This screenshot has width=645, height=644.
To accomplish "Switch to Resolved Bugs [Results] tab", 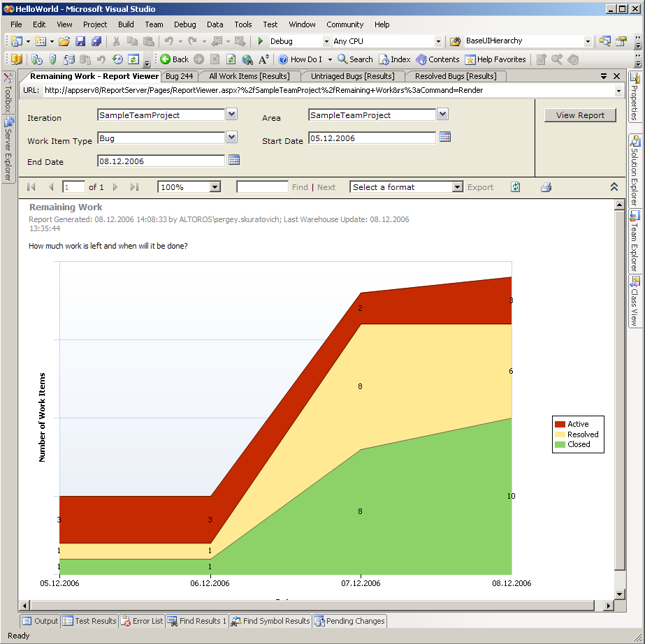I will tap(456, 76).
